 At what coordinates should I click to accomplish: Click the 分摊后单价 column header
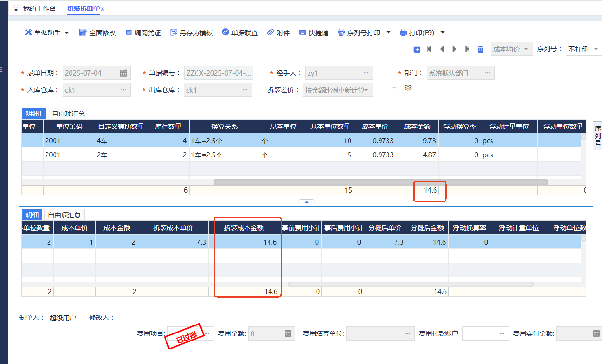pyautogui.click(x=385, y=228)
